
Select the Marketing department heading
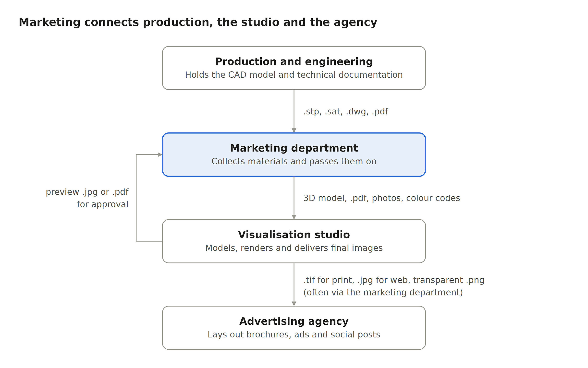pyautogui.click(x=294, y=148)
